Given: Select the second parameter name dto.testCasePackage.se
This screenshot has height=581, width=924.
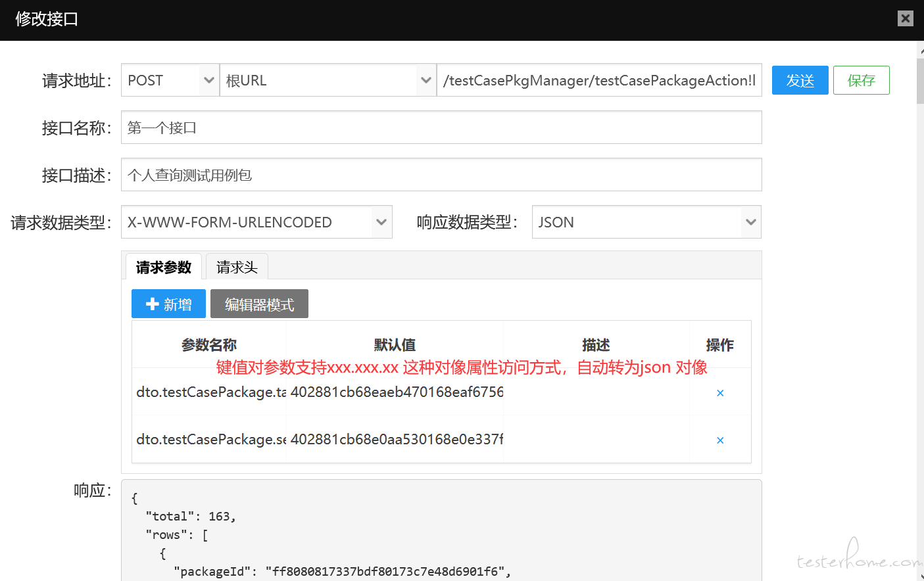Looking at the screenshot, I should click(211, 439).
